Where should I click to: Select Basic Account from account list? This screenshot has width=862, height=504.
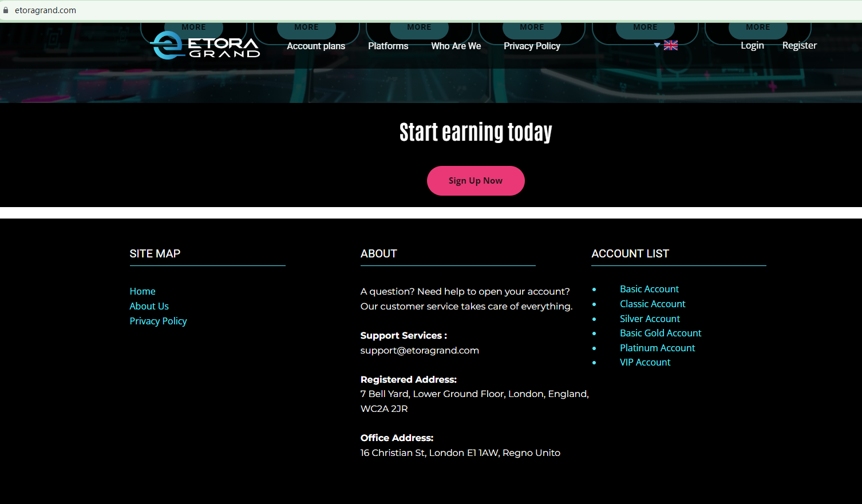coord(649,289)
